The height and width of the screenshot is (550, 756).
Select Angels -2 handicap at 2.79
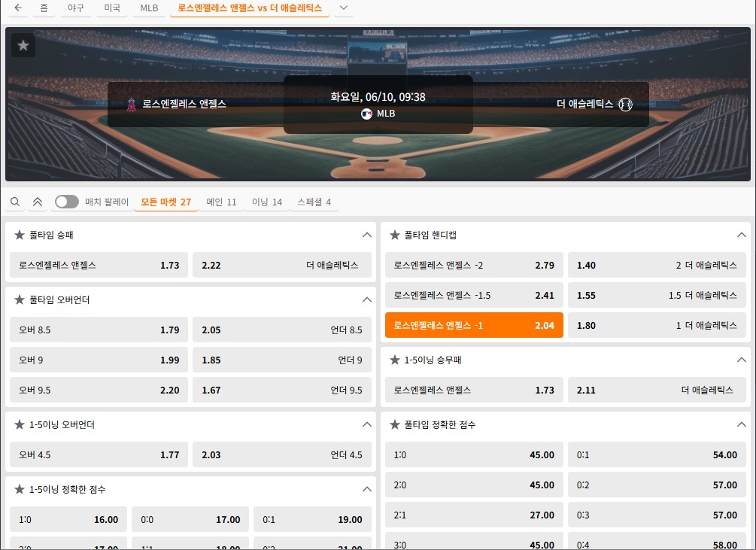(x=474, y=265)
